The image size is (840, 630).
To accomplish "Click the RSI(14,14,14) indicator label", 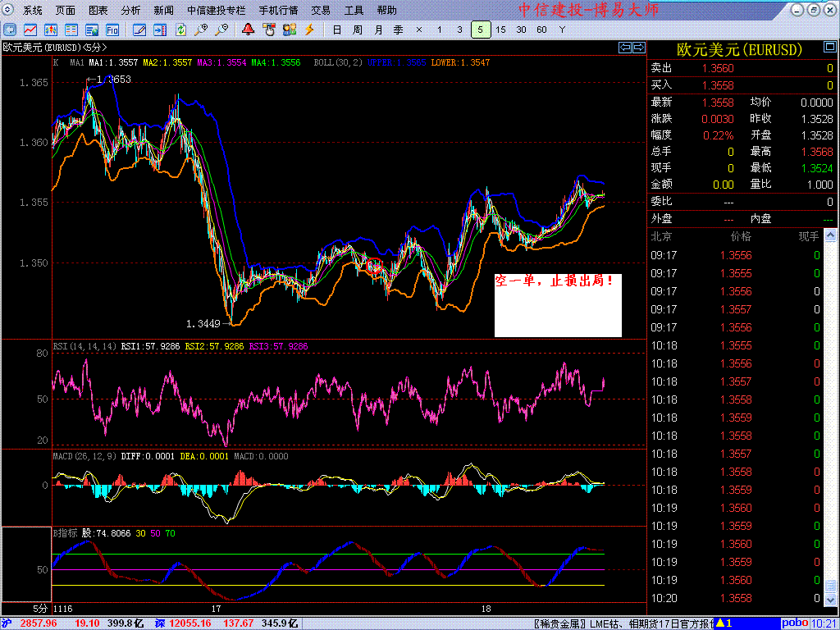I will [84, 347].
